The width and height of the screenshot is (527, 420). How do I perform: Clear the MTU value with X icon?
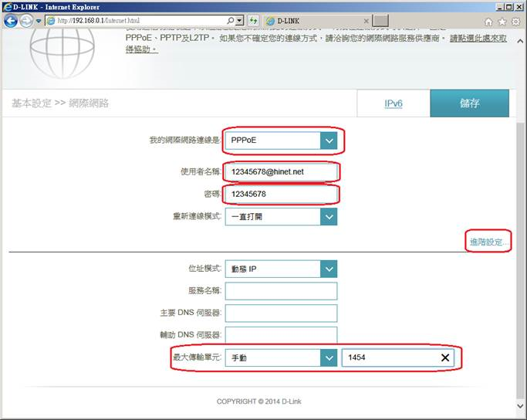(445, 358)
